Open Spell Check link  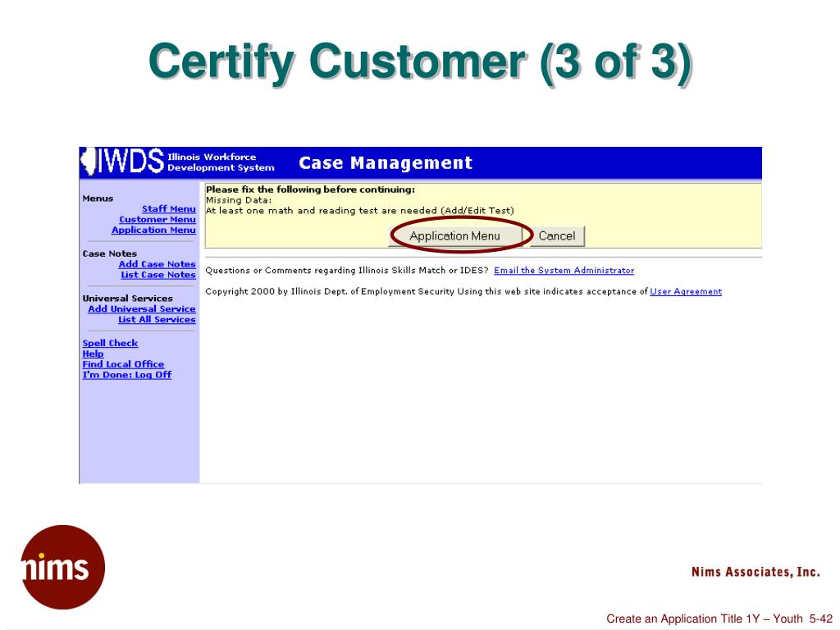coord(111,344)
